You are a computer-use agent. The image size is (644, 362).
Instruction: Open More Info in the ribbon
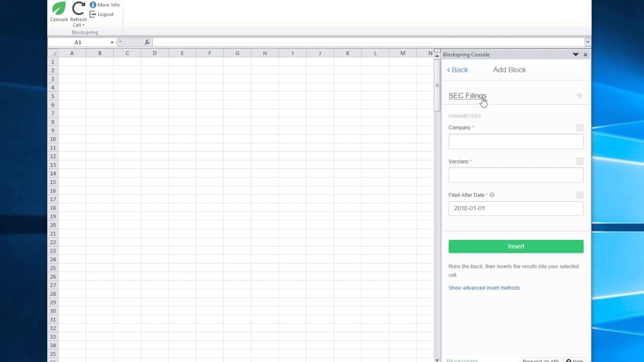pyautogui.click(x=105, y=5)
